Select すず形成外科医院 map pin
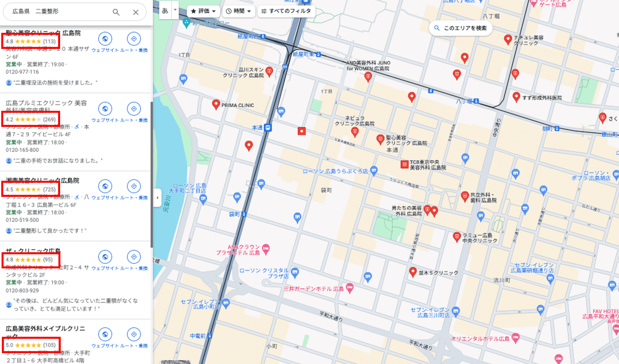The height and width of the screenshot is (364, 619). 516,97
